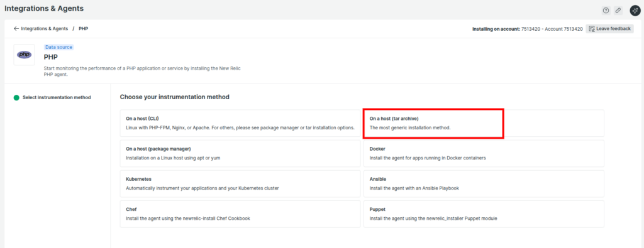The height and width of the screenshot is (248, 644).
Task: Click the Data source tag
Action: click(x=58, y=47)
